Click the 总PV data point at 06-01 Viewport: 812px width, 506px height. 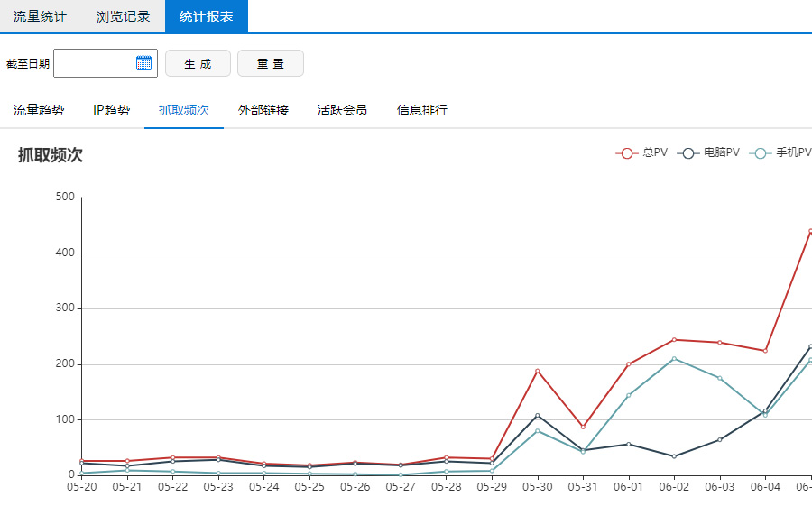[x=628, y=364]
